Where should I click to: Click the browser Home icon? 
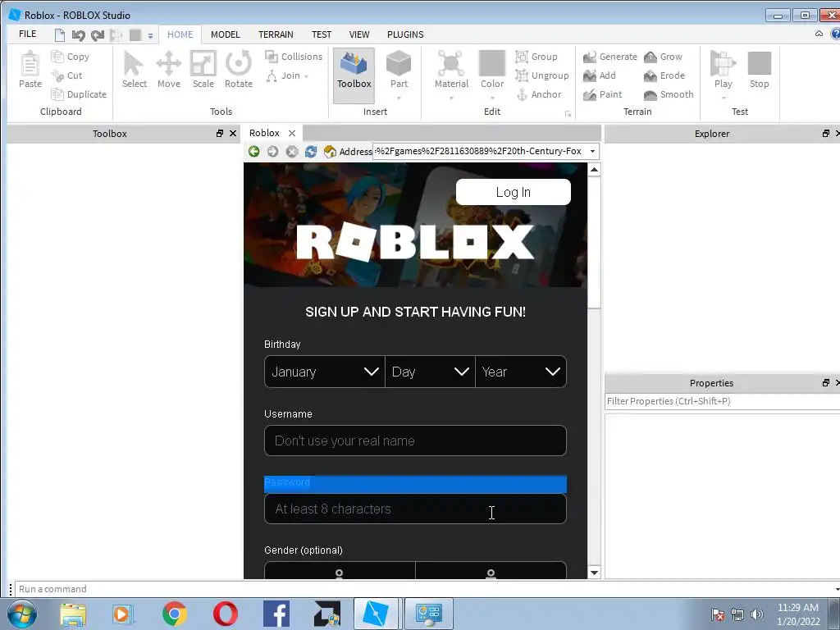click(330, 152)
